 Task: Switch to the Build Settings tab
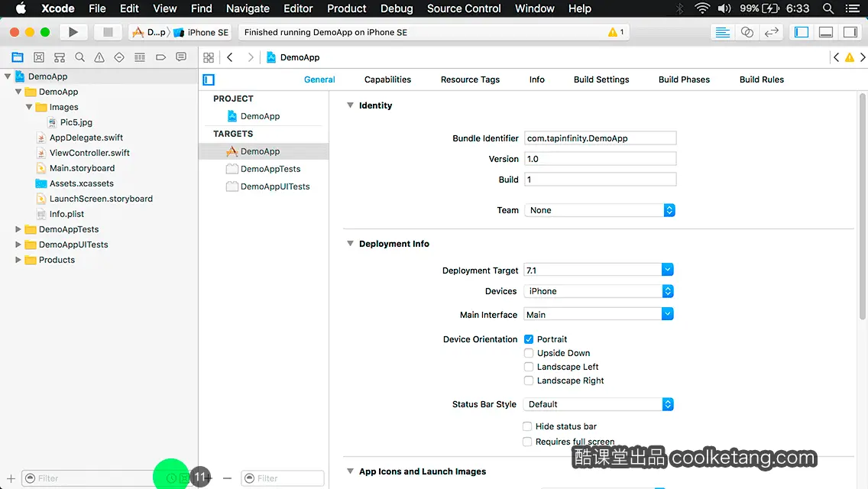point(601,79)
